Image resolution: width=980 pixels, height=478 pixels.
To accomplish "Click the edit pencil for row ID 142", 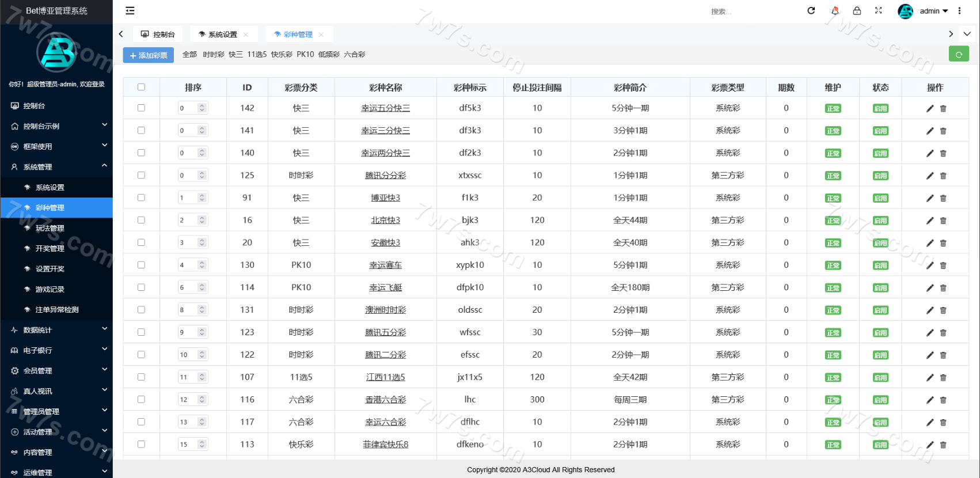I will tap(929, 108).
